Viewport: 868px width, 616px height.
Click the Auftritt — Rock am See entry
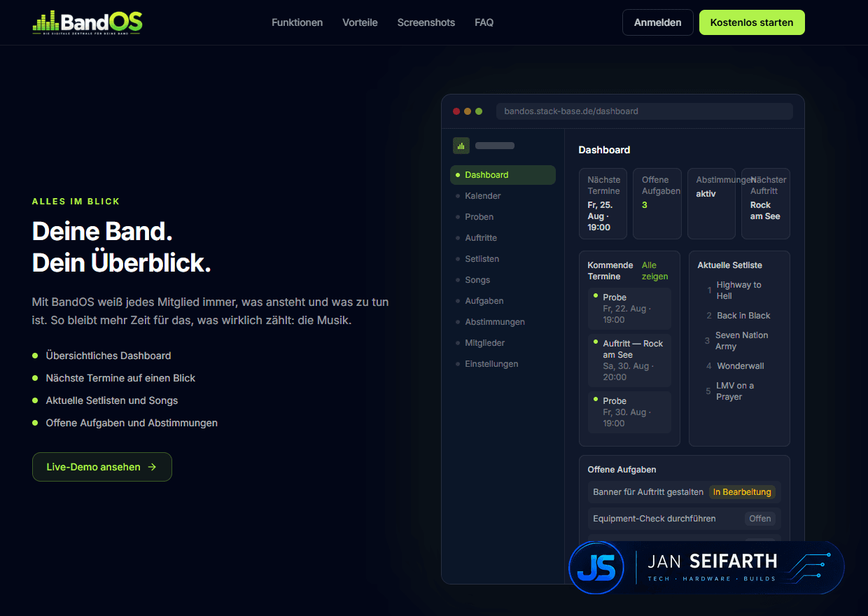tap(629, 360)
